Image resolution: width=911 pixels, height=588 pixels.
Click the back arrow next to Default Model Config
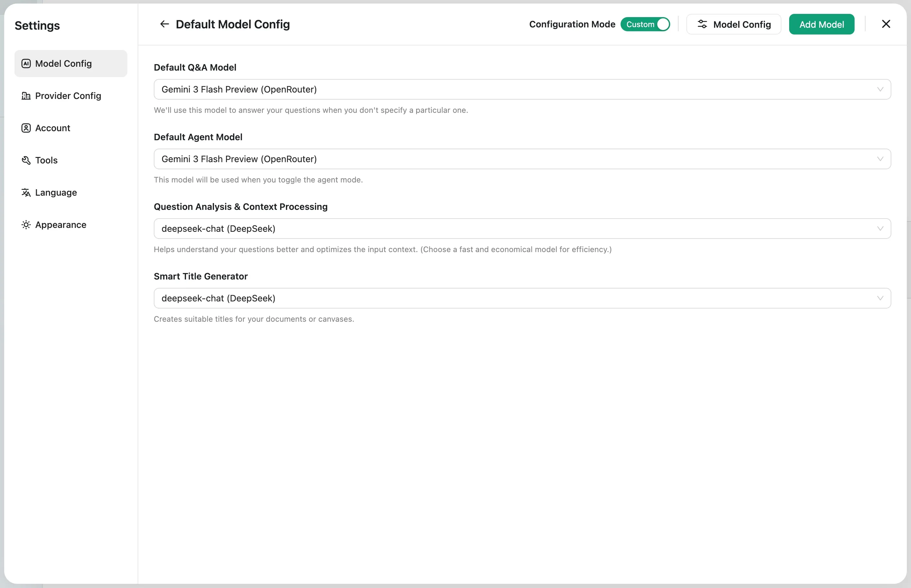164,24
